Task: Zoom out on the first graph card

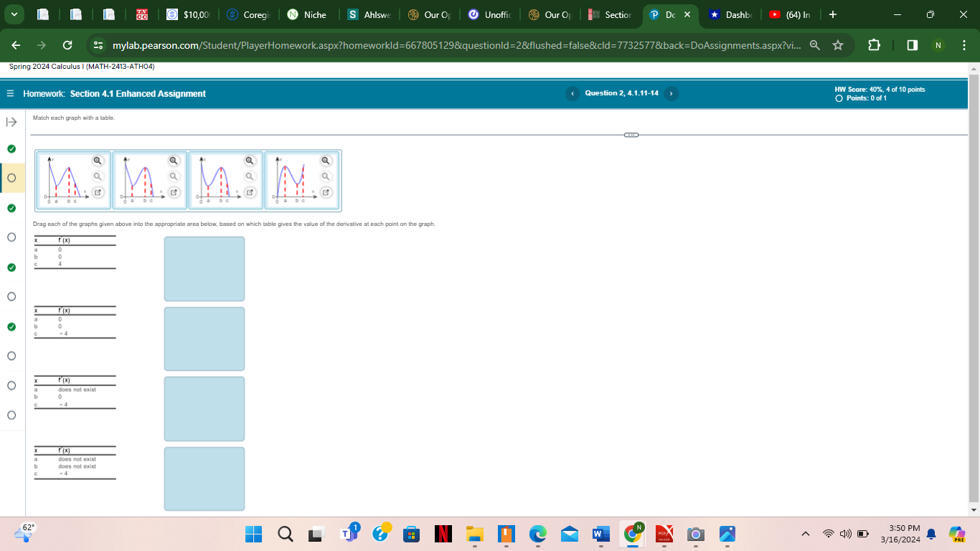Action: (x=98, y=176)
